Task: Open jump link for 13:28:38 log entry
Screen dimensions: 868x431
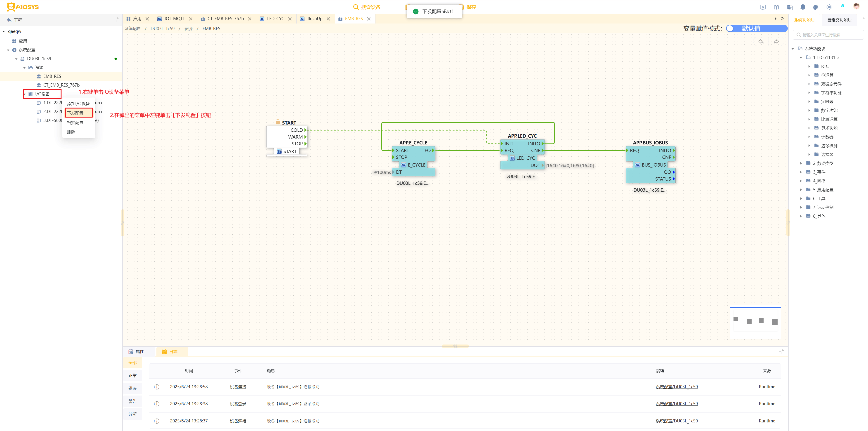Action: [677, 404]
